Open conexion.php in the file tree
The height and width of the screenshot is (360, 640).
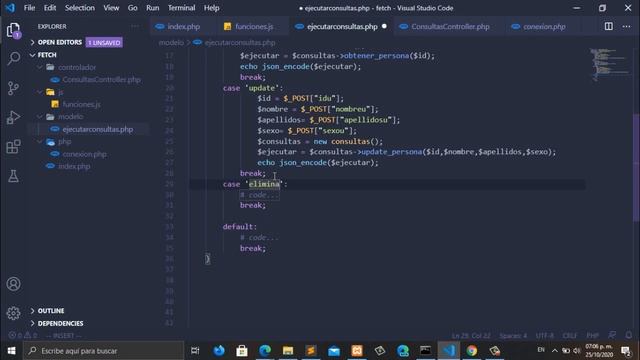84,154
